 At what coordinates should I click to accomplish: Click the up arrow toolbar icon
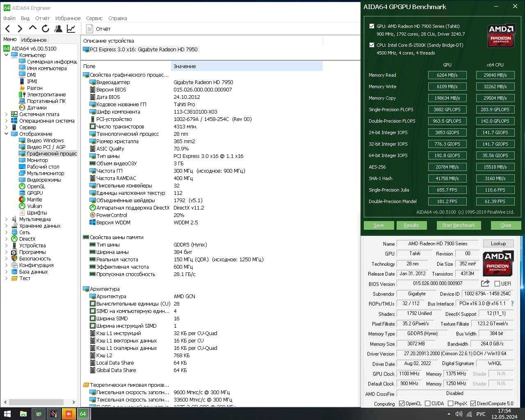point(33,28)
